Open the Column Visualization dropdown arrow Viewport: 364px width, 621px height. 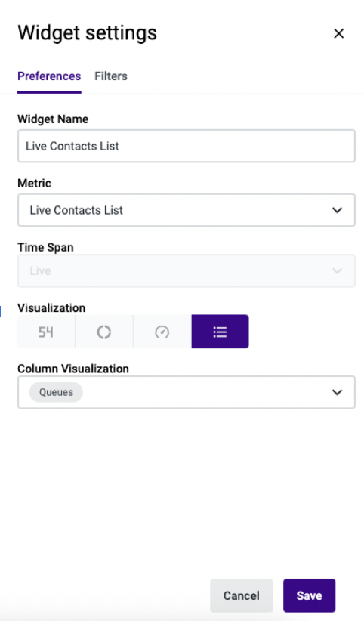(x=337, y=392)
